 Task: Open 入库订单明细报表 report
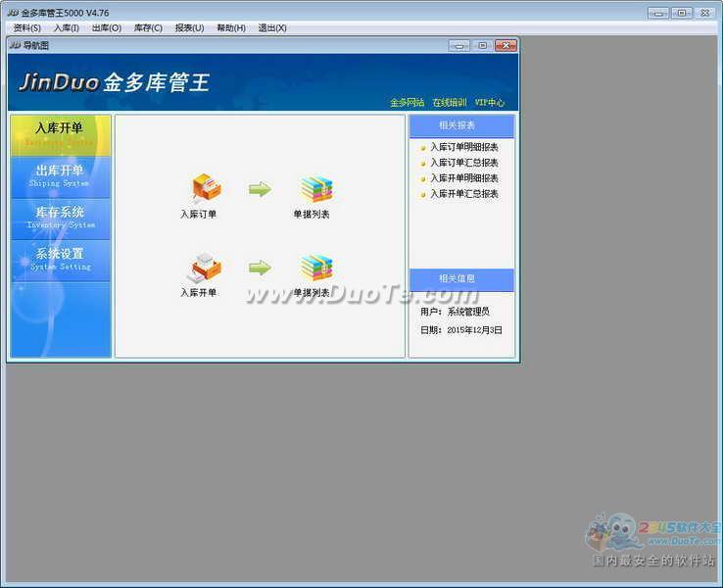(463, 147)
